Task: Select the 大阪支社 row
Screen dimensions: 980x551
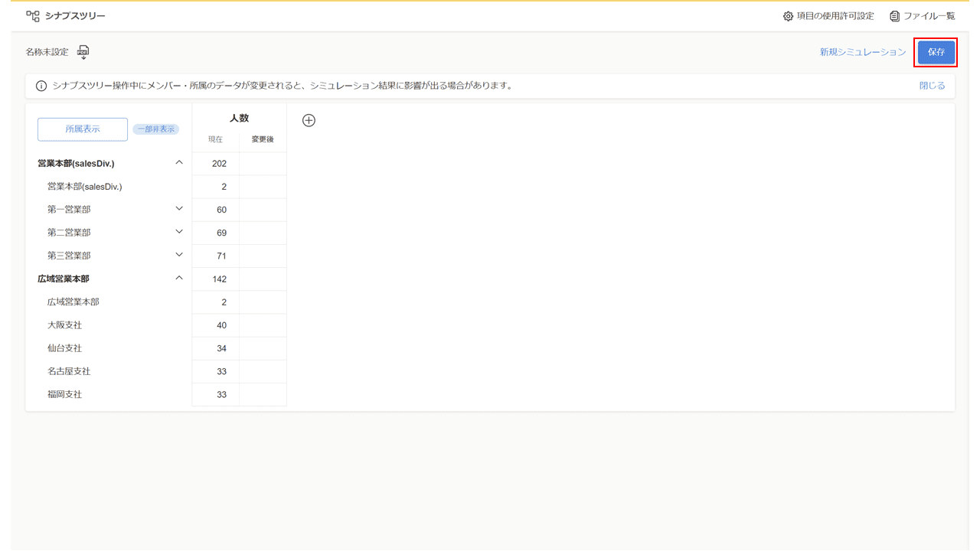Action: (x=64, y=325)
